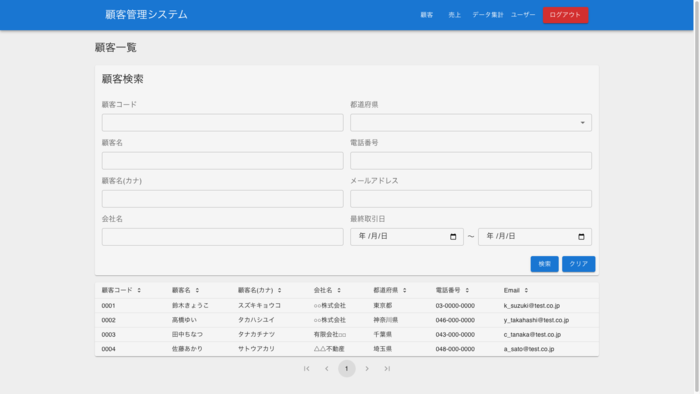This screenshot has height=394, width=700.
Task: Sort by 顧客コード column arrow
Action: (139, 290)
